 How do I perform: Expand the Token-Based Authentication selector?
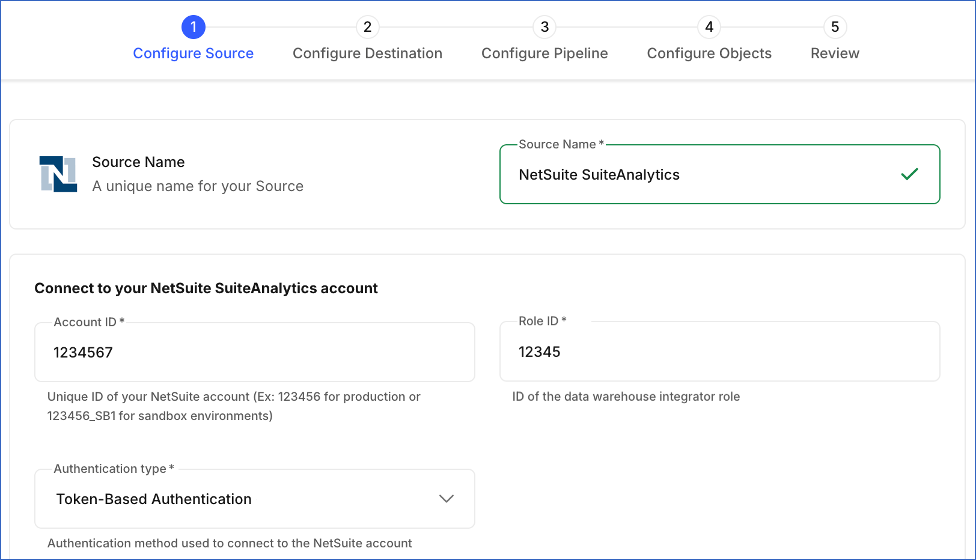point(255,499)
